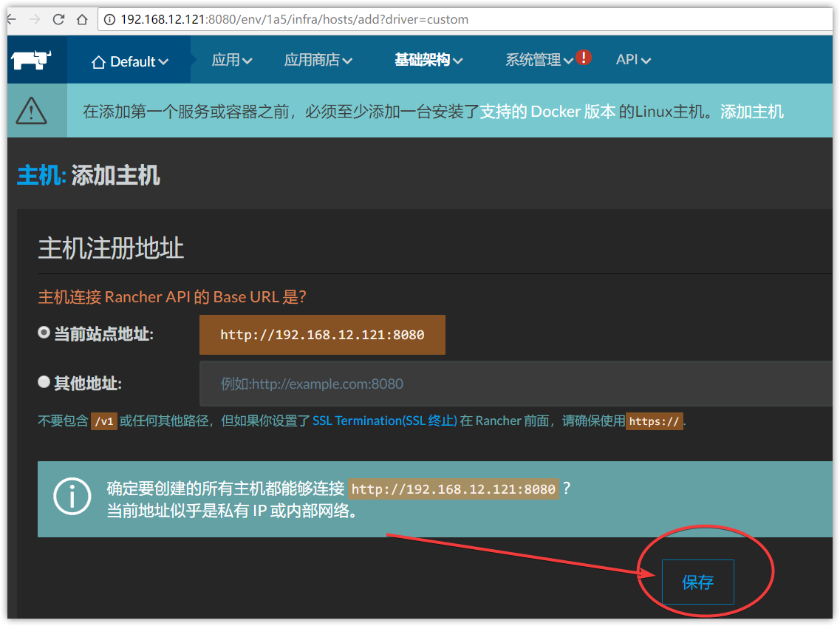Click the 当前地址似乎是私有 IP 或内部网络 text
The width and height of the screenshot is (840, 626).
232,511
